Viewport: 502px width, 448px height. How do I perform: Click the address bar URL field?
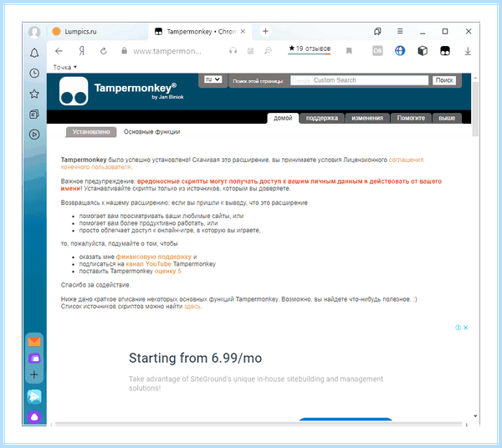167,51
